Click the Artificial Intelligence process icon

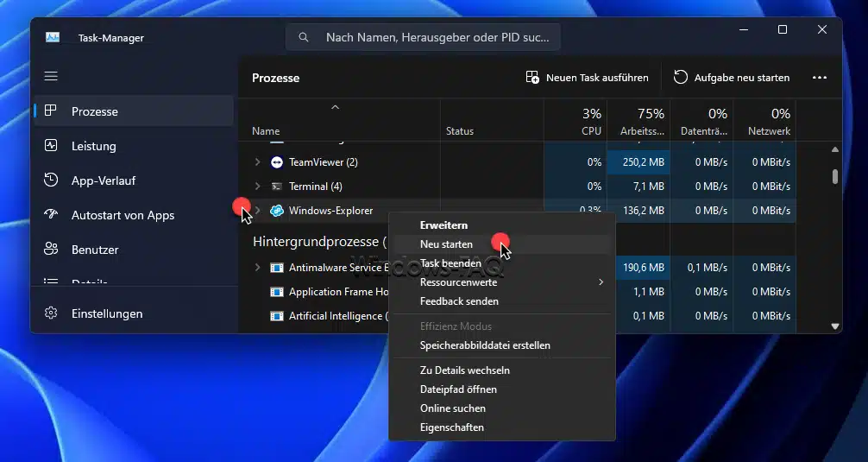(276, 316)
